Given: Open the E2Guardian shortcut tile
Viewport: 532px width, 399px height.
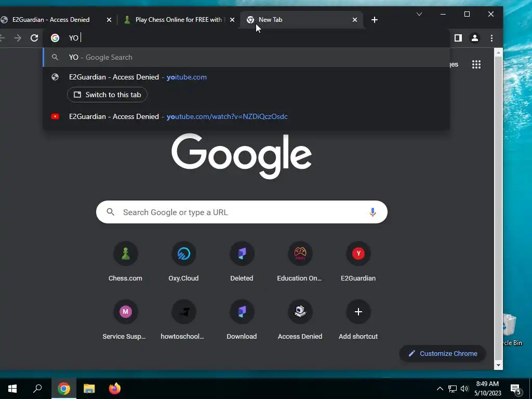Looking at the screenshot, I should point(358,262).
